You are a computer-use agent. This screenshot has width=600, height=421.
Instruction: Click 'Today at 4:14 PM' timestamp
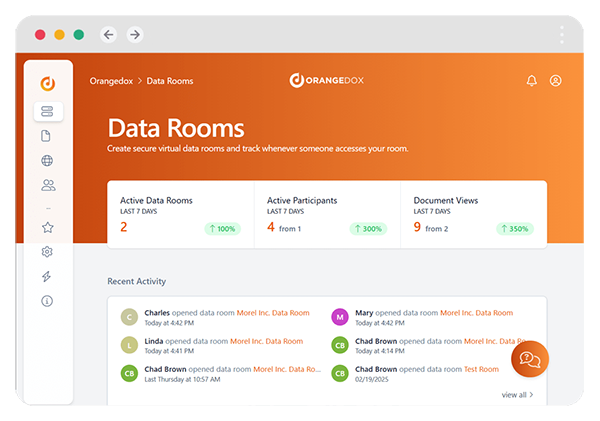[x=380, y=351]
